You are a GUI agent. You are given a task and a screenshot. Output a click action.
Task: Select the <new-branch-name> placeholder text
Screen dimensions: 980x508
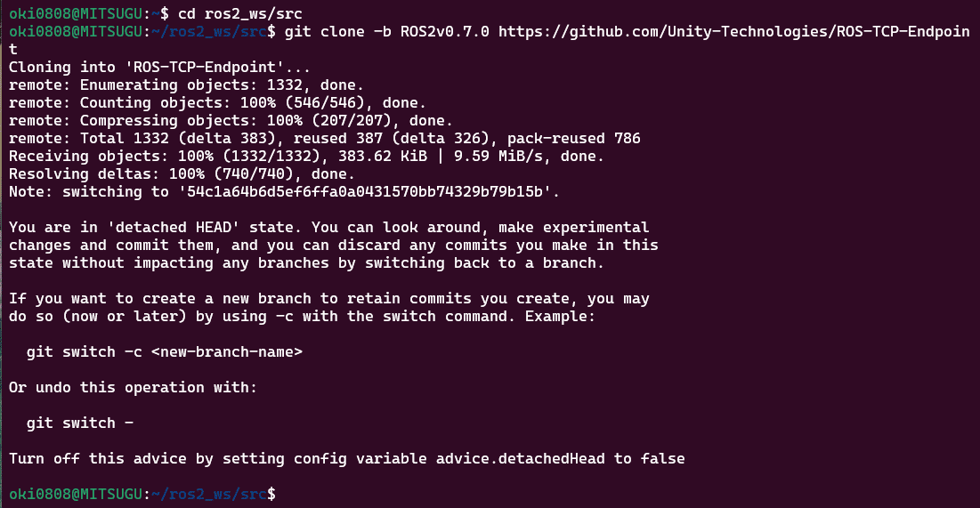pos(226,351)
